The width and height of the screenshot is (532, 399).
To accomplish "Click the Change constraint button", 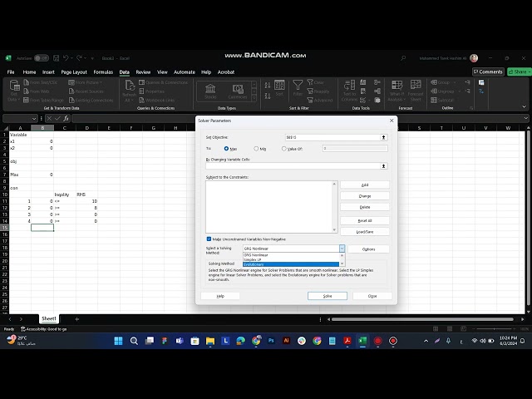I will [x=365, y=196].
